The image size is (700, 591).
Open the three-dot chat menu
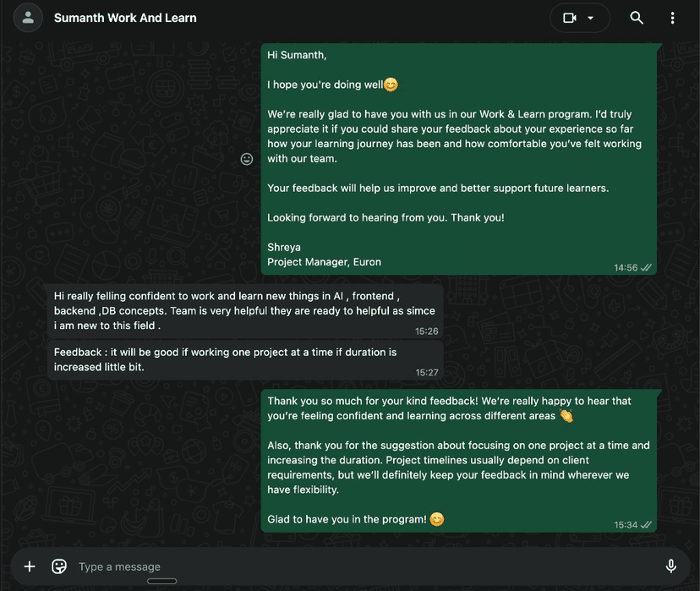click(672, 18)
